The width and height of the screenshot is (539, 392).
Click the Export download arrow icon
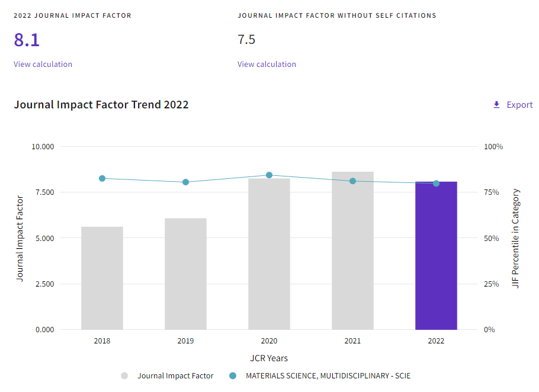pyautogui.click(x=496, y=105)
